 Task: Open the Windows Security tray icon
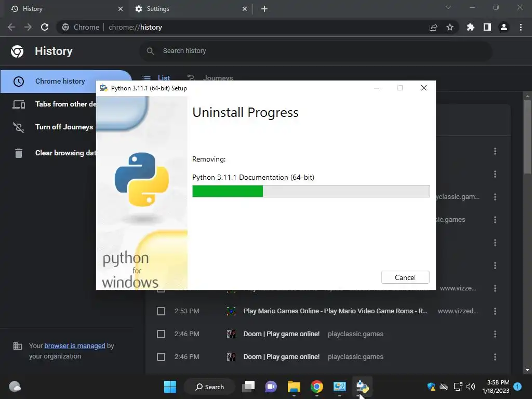pos(431,387)
